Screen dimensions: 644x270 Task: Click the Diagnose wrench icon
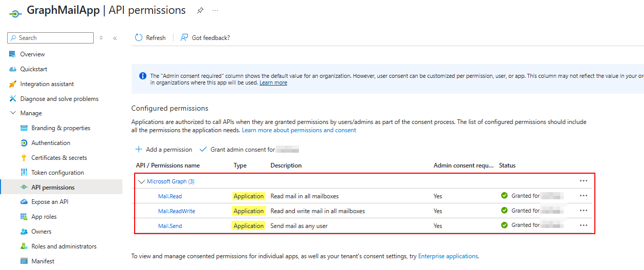pyautogui.click(x=12, y=99)
